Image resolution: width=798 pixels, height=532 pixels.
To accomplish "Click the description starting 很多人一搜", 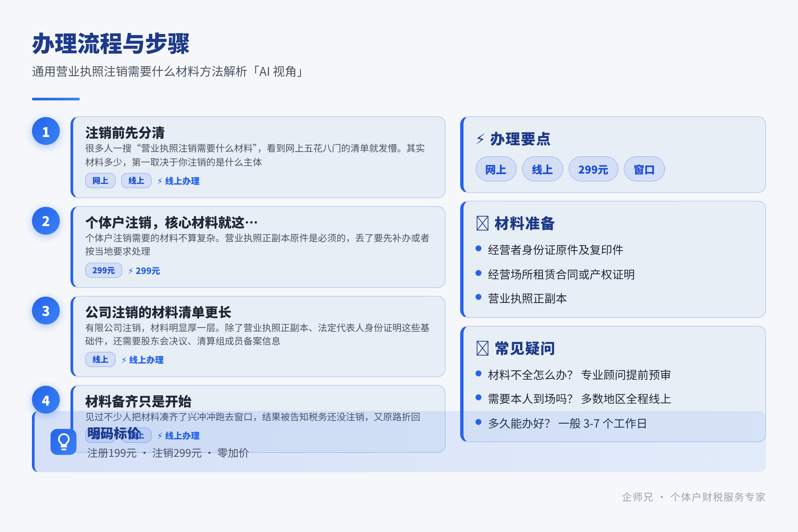I will [255, 155].
